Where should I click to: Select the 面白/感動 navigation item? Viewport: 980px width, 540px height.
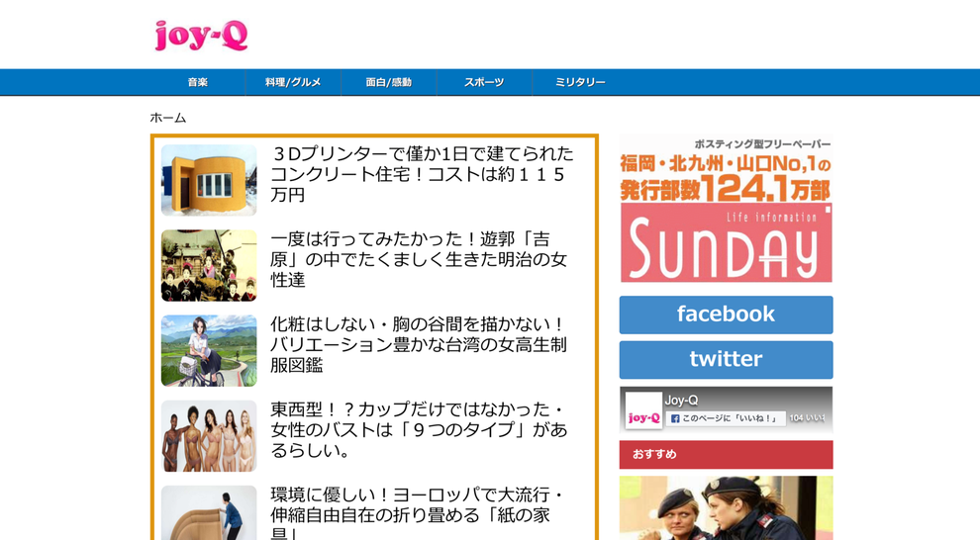tap(388, 82)
